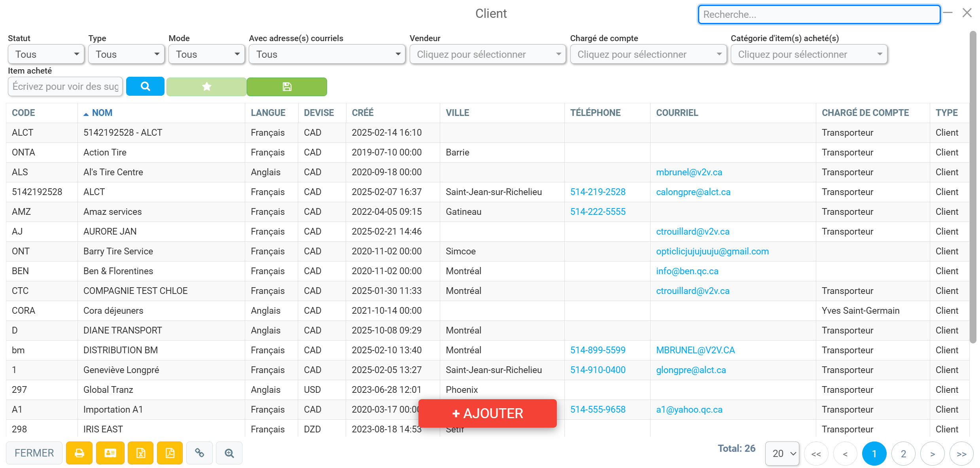Go to next page with > button

[x=933, y=454]
